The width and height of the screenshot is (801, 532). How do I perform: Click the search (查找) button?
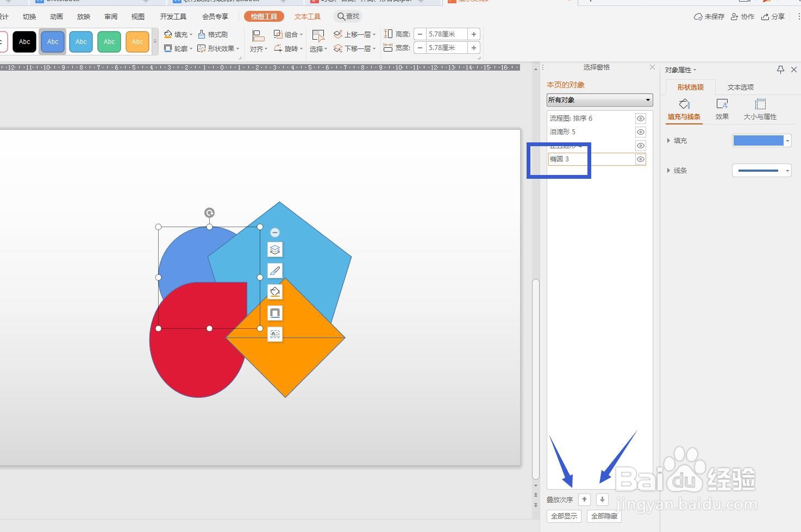(x=348, y=16)
